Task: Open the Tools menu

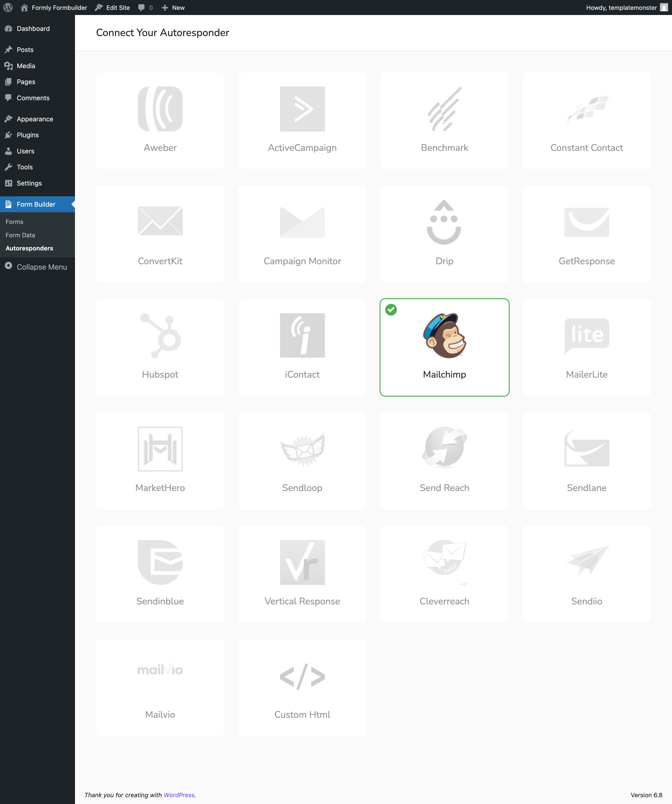Action: click(37, 167)
